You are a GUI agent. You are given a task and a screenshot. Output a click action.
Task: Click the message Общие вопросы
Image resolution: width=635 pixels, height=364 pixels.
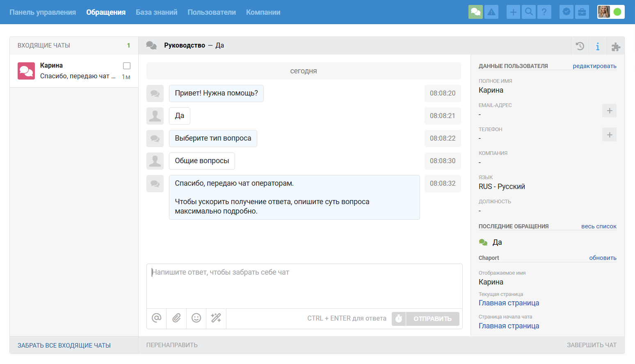[202, 161]
